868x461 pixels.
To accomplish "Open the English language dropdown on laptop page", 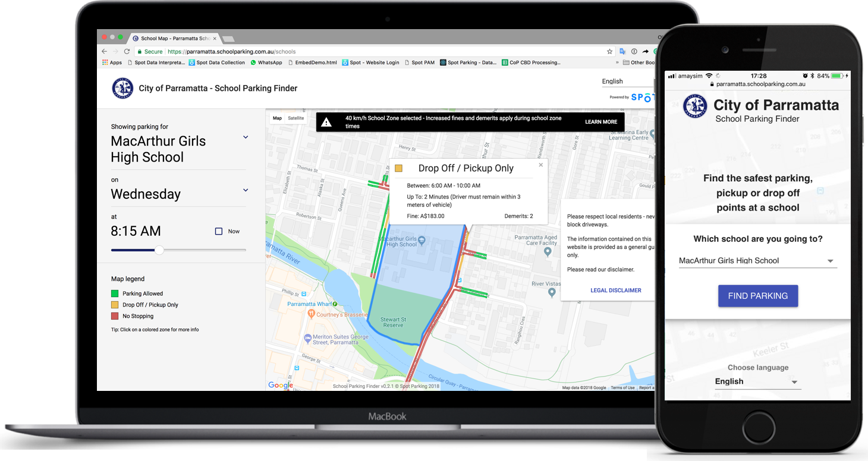I will [628, 81].
